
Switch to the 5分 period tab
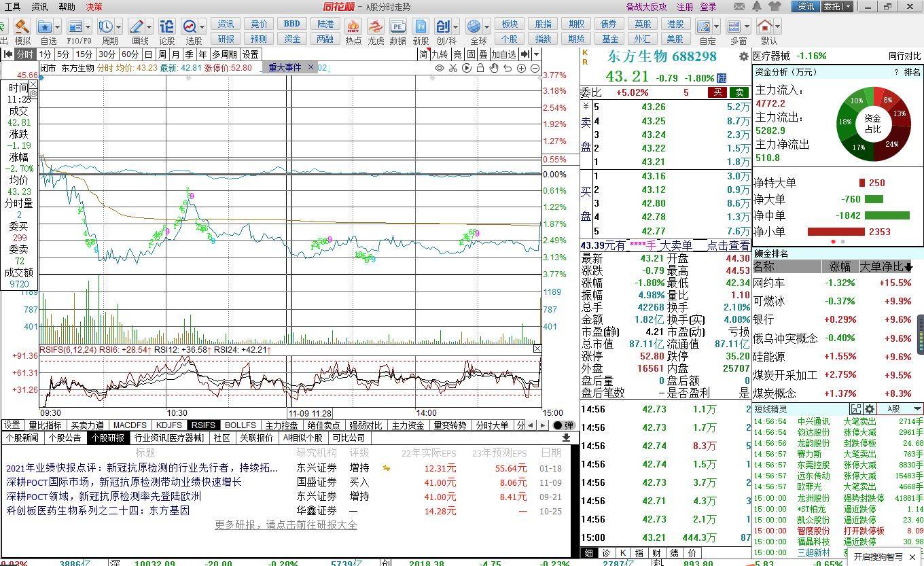click(63, 54)
